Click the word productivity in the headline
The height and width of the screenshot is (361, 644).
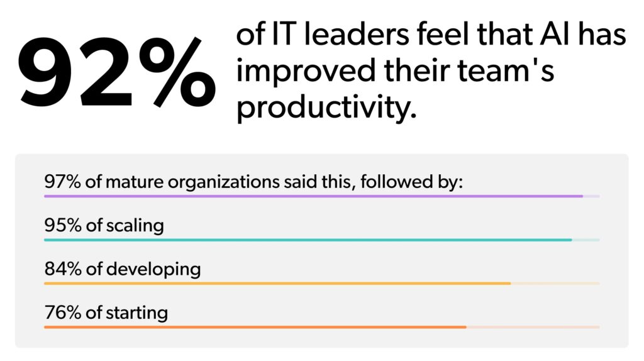[x=326, y=108]
